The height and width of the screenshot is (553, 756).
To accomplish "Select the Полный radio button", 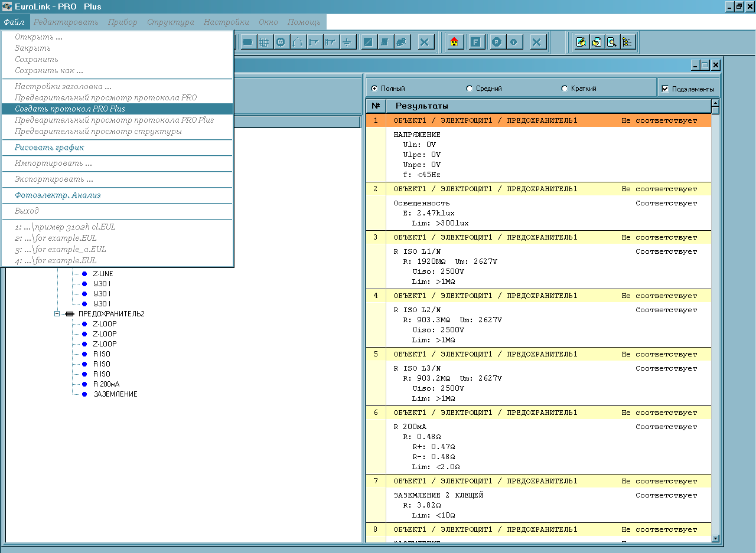I will click(x=374, y=89).
